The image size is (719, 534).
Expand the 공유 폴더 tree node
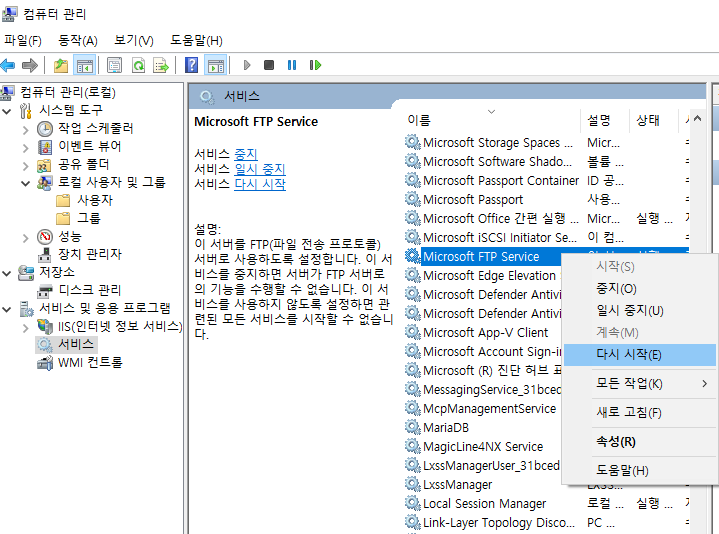(26, 166)
